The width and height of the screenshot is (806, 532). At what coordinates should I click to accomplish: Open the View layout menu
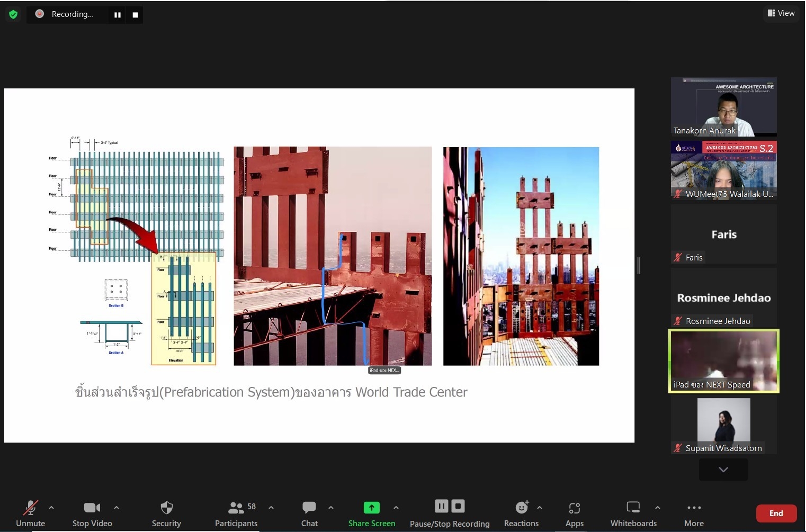(781, 13)
